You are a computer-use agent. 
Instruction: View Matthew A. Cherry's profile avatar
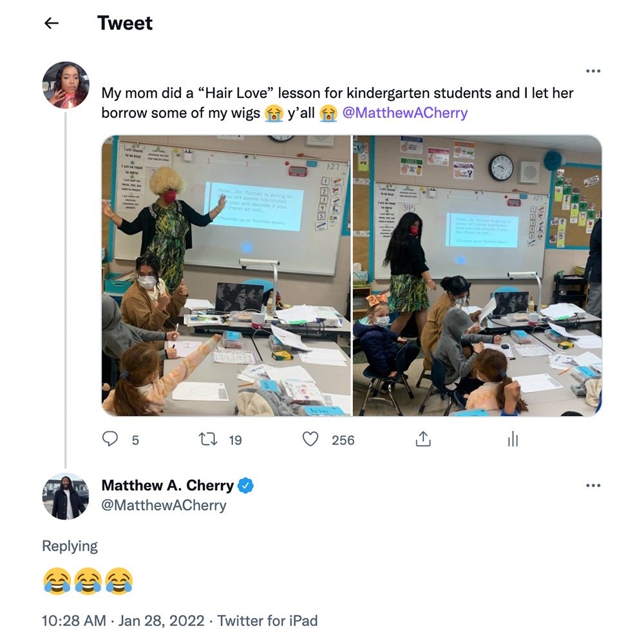tap(66, 496)
